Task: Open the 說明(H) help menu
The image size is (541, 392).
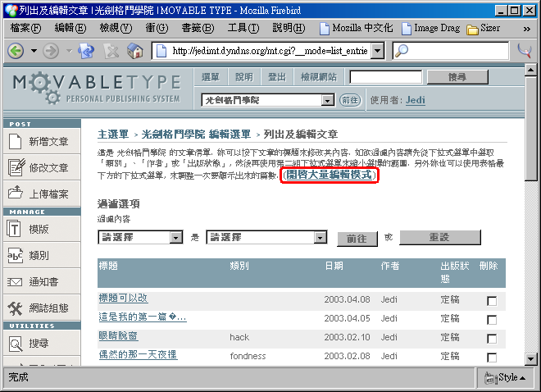Action: point(289,28)
